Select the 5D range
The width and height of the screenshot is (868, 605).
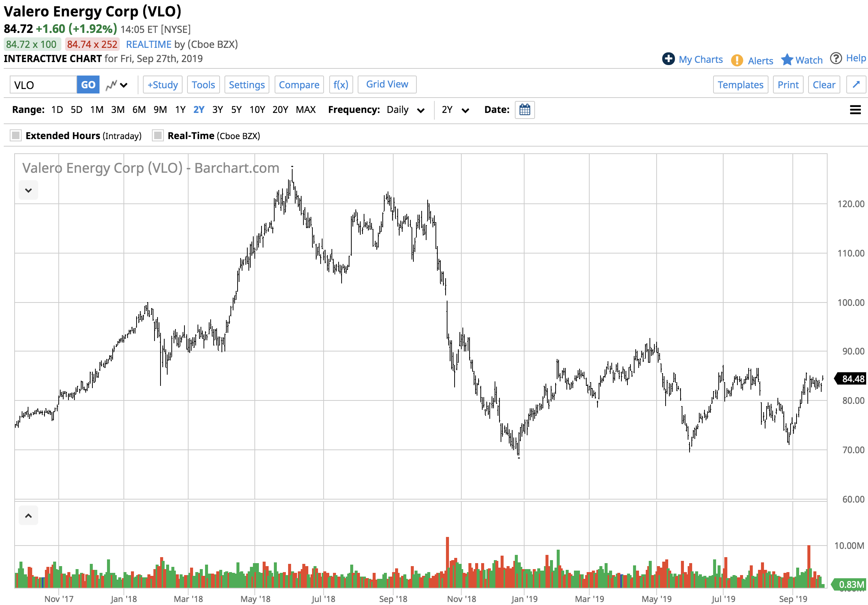77,110
